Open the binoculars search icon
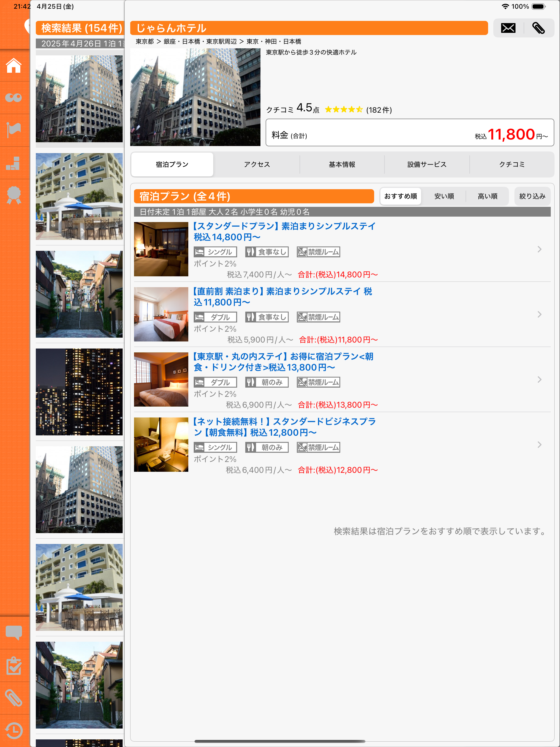This screenshot has width=560, height=747. tap(14, 98)
